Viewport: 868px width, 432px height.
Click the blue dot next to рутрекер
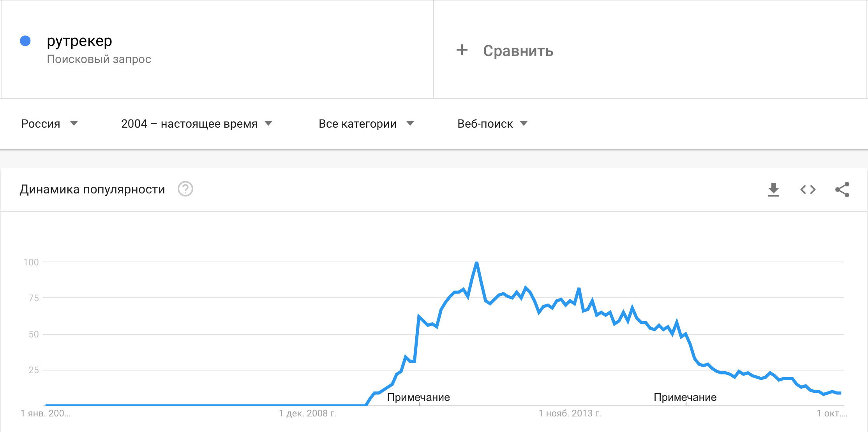[x=25, y=41]
